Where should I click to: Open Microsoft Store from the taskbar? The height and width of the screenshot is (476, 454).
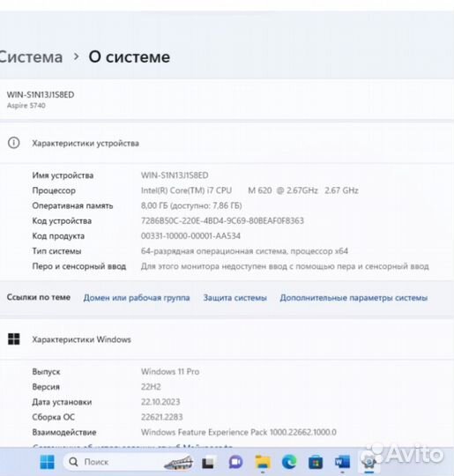pyautogui.click(x=316, y=463)
